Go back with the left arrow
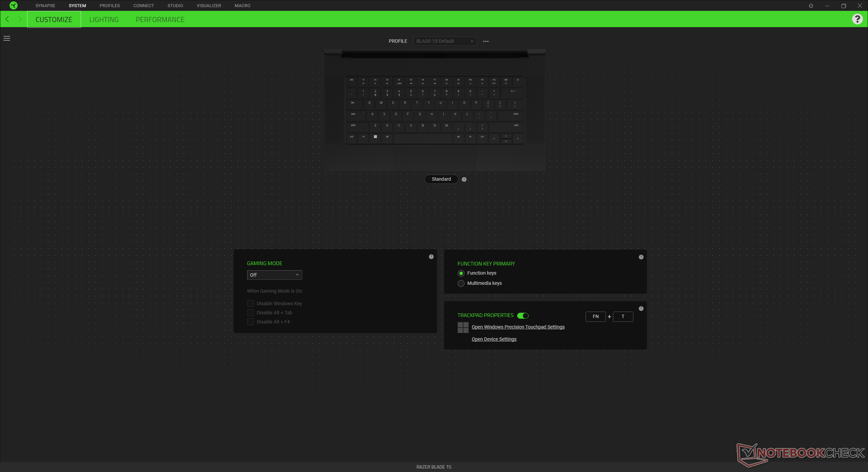Screen dimensions: 868x472 tap(7, 19)
